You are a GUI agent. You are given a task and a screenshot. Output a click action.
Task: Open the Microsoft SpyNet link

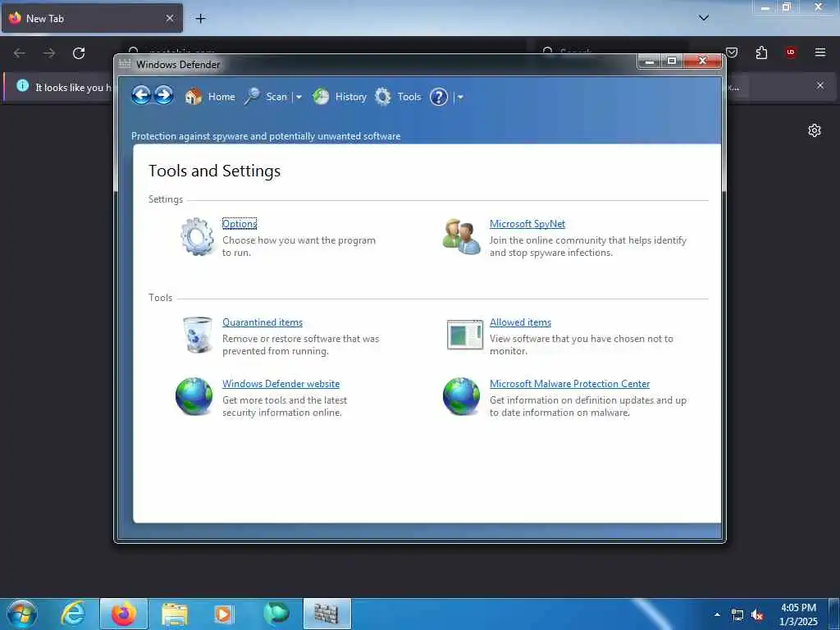coord(527,224)
